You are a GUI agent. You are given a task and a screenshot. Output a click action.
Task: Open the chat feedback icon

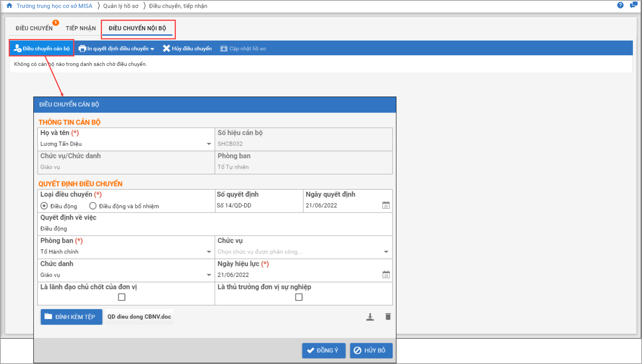click(633, 5)
